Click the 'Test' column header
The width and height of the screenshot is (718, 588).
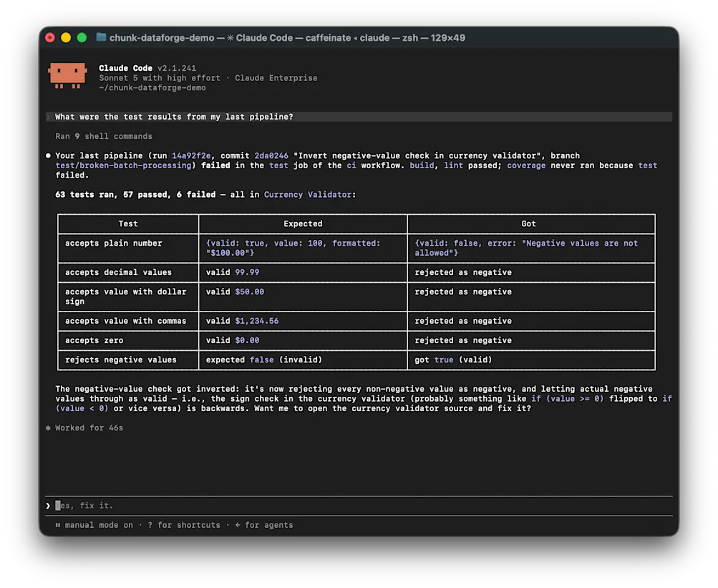coord(128,223)
